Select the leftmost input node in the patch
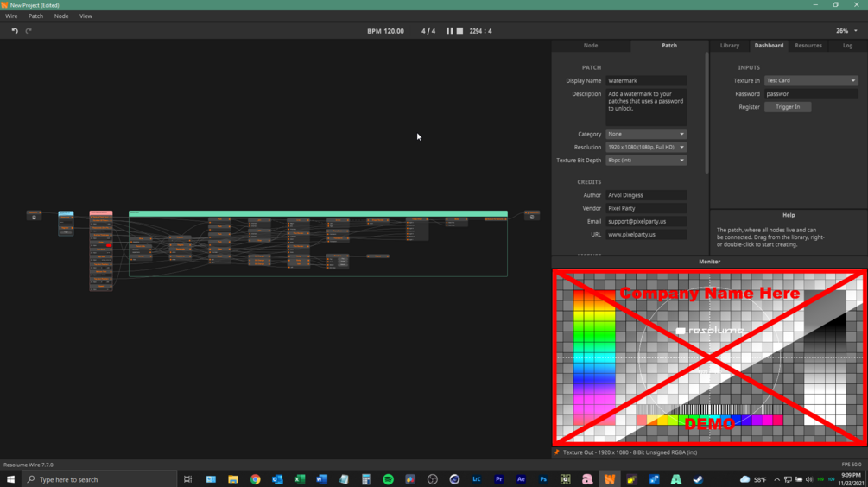The image size is (868, 487). pos(34,215)
